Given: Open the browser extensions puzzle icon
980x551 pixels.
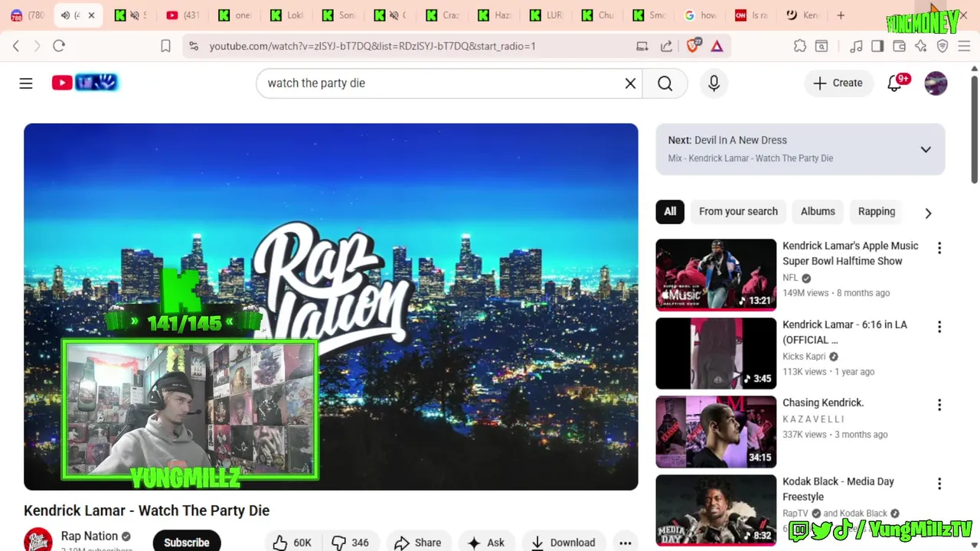Looking at the screenshot, I should coord(800,46).
